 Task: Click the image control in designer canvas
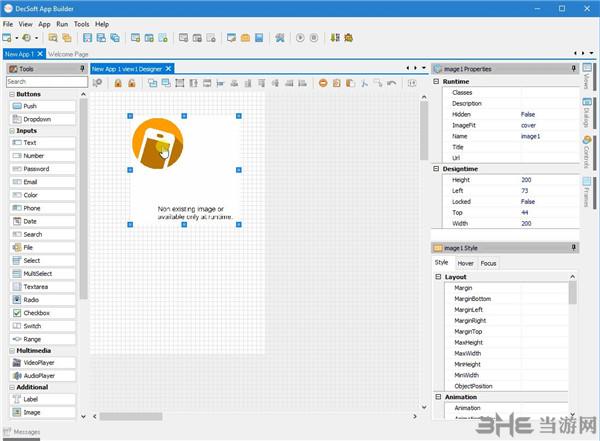tap(184, 170)
